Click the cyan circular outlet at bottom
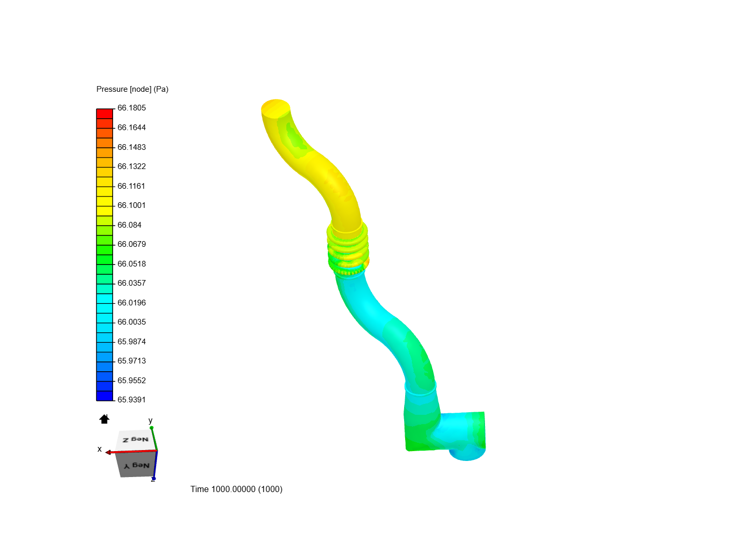 [x=467, y=454]
